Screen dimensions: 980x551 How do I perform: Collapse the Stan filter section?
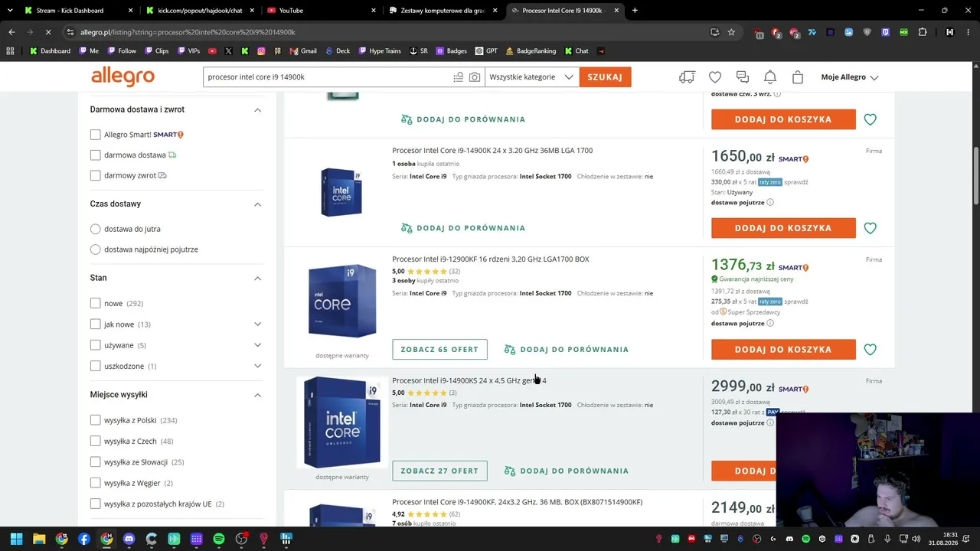click(x=257, y=279)
